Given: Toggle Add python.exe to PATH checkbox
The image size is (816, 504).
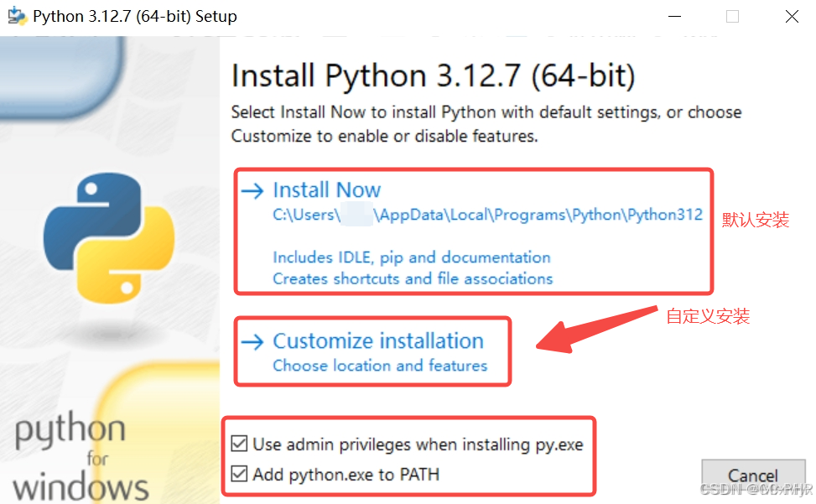Looking at the screenshot, I should click(x=239, y=474).
